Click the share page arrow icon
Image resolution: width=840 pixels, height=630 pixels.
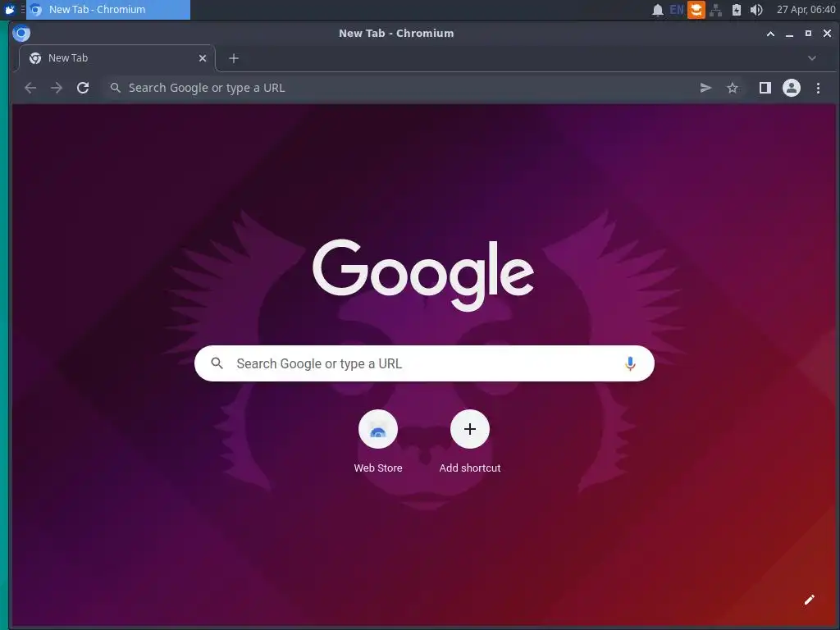[706, 88]
